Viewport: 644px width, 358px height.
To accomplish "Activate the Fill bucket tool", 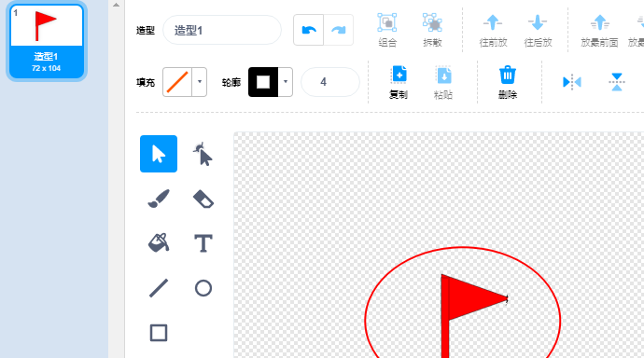I will 159,242.
